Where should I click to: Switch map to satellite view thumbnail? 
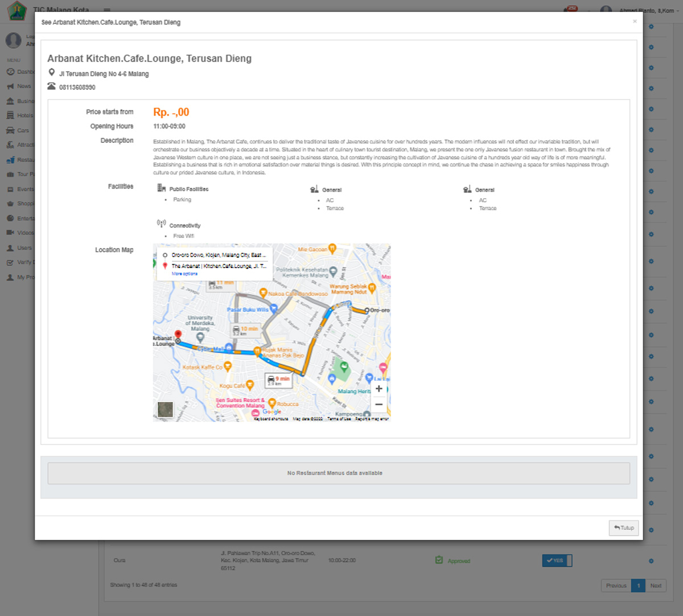pos(165,409)
